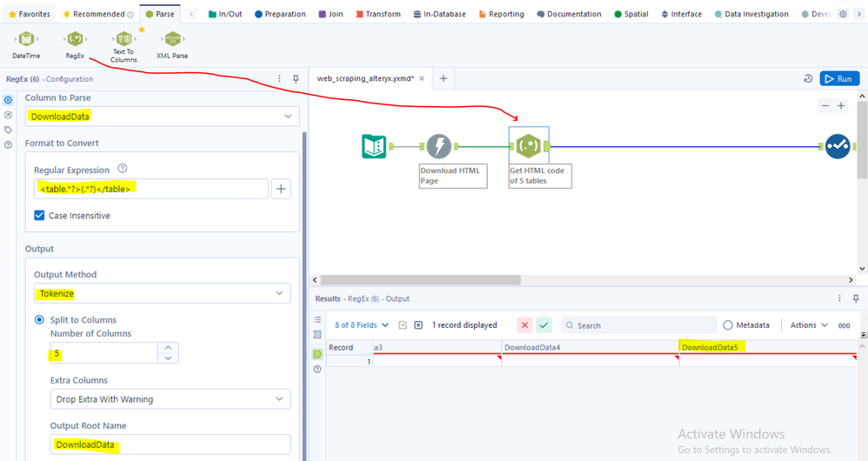Click the Output Root Name field
Screen dimensions: 868x461
click(x=170, y=444)
